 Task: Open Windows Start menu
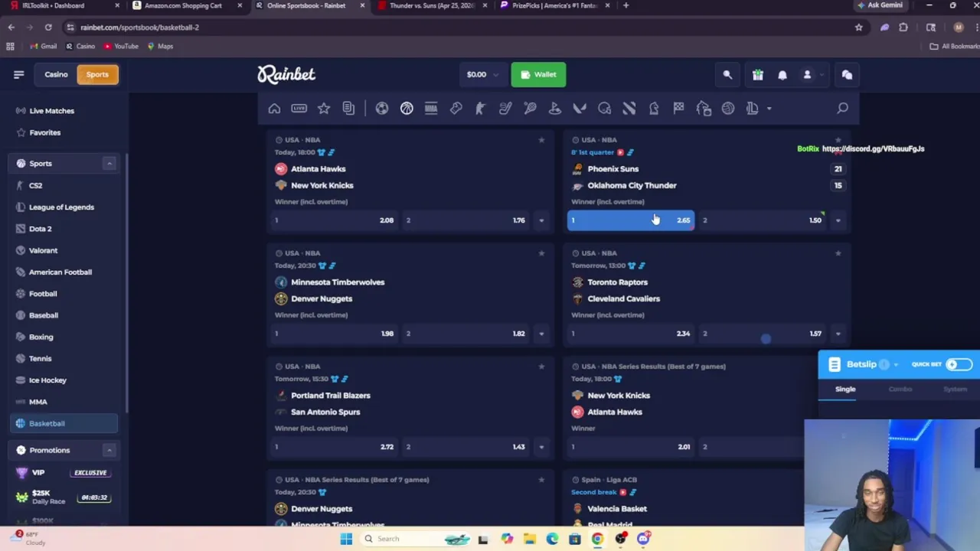[x=346, y=539]
